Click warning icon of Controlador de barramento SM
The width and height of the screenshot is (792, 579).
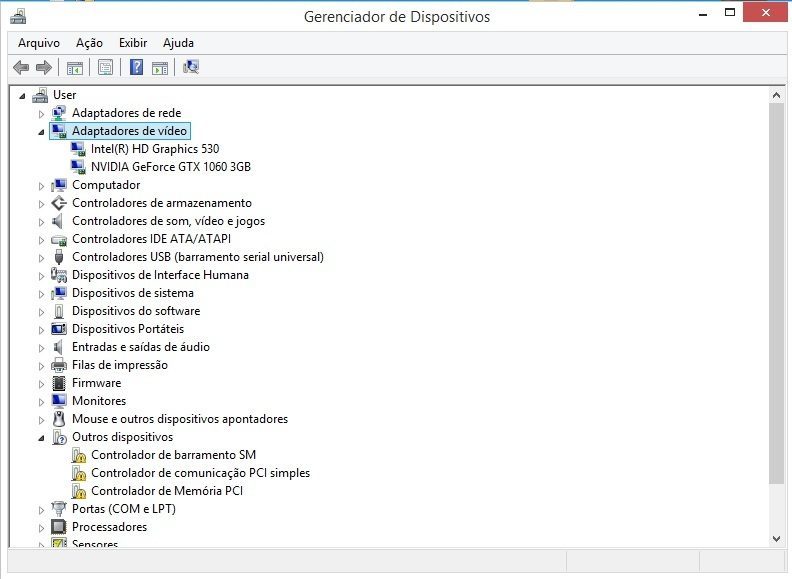click(78, 455)
